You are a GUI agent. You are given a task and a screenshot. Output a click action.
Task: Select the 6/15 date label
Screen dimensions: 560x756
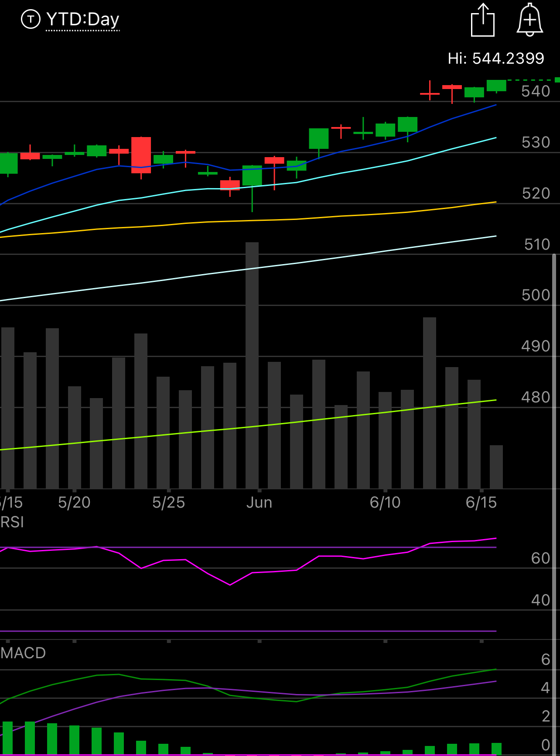481,502
